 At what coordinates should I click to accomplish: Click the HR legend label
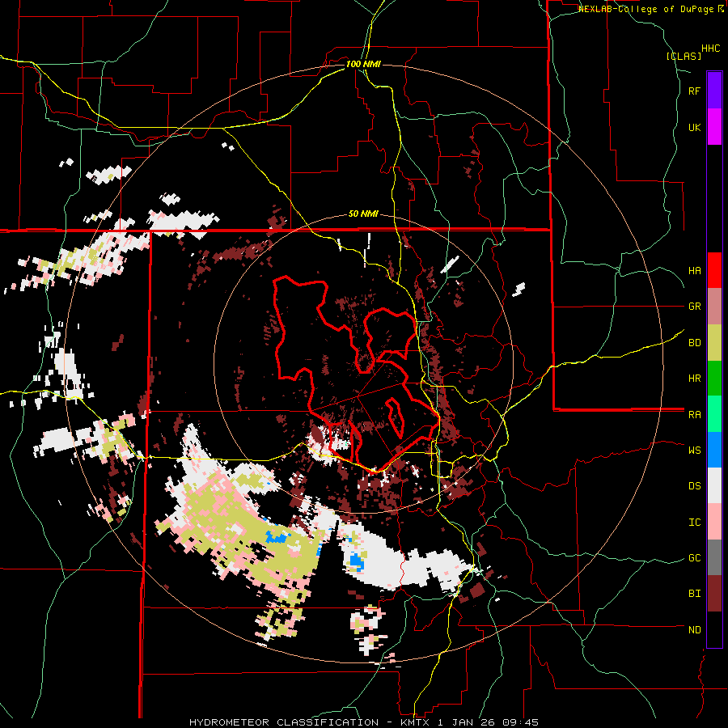[x=694, y=379]
